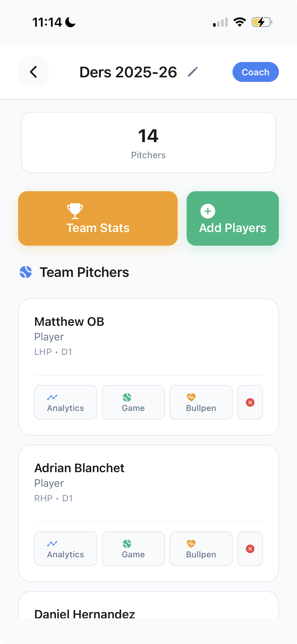Click the trophy icon on Team Stats
The width and height of the screenshot is (297, 644).
coord(74,211)
